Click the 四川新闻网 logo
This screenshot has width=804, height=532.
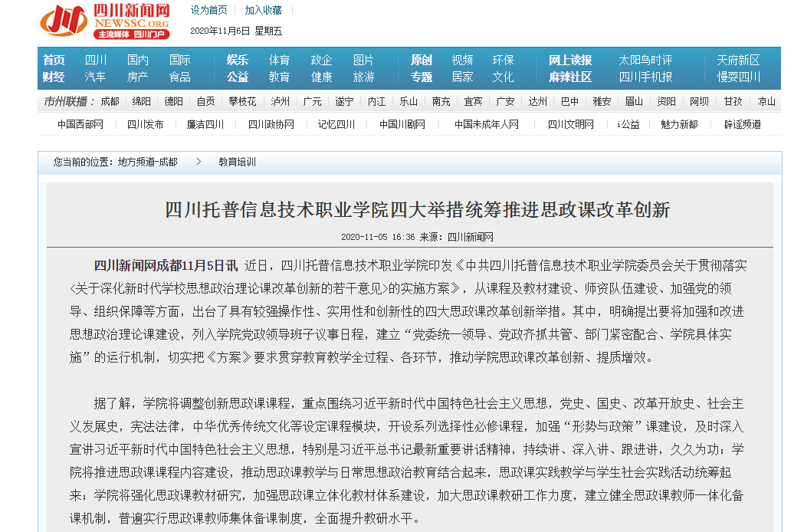[x=105, y=21]
